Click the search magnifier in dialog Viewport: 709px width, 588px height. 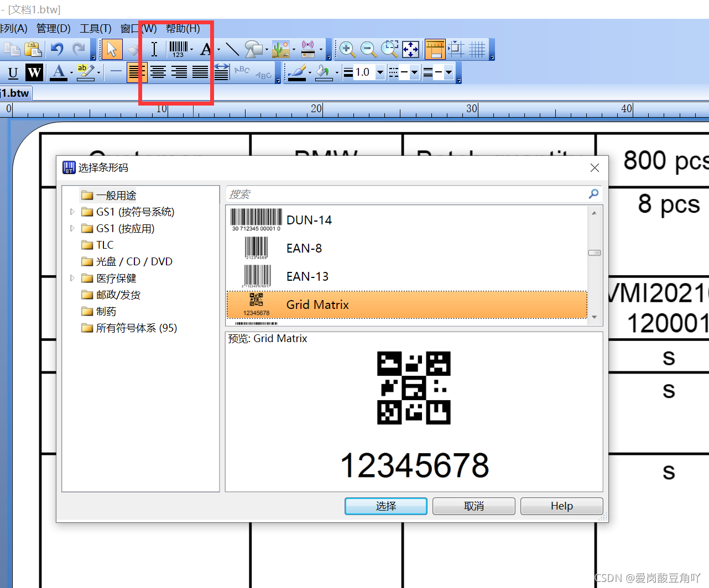(593, 194)
